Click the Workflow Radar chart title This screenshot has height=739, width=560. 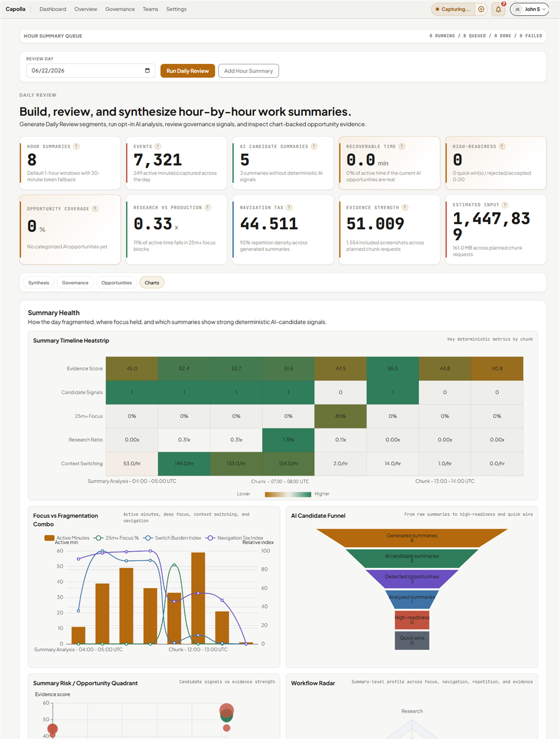[313, 683]
